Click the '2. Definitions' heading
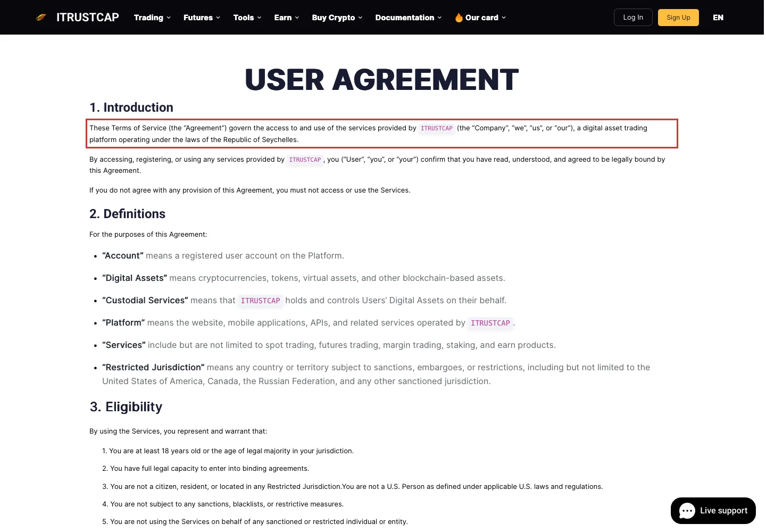 coord(128,214)
